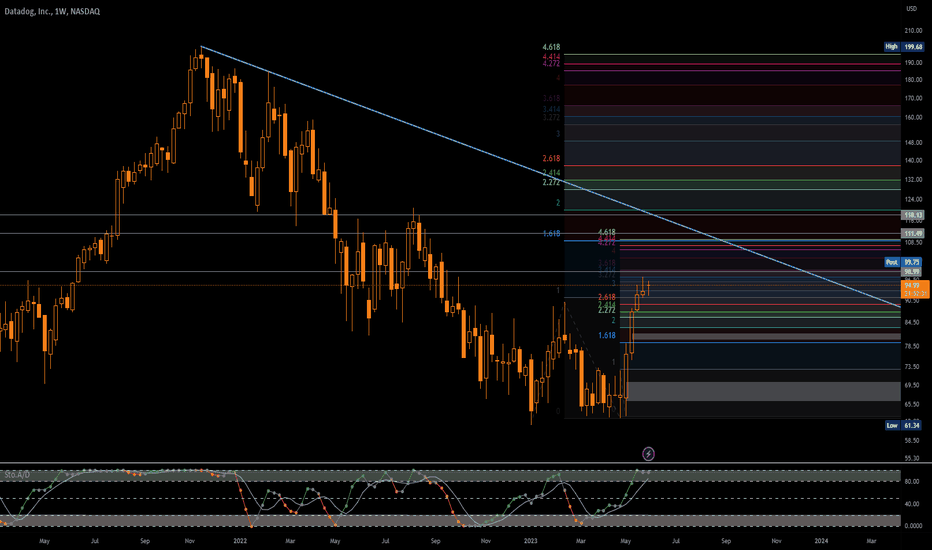Select the 111.49 horizontal line price tag
Viewport: 932px width, 550px height.
point(912,234)
